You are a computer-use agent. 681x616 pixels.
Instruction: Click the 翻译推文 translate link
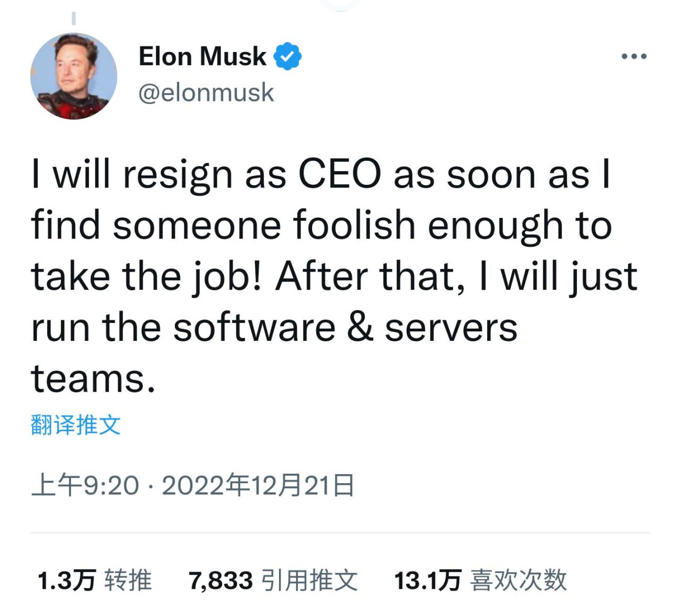76,425
